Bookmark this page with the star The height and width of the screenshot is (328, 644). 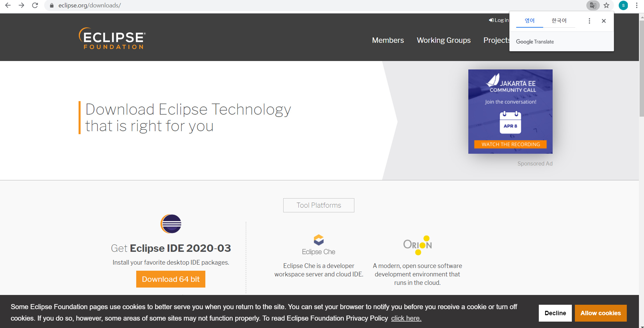tap(606, 5)
